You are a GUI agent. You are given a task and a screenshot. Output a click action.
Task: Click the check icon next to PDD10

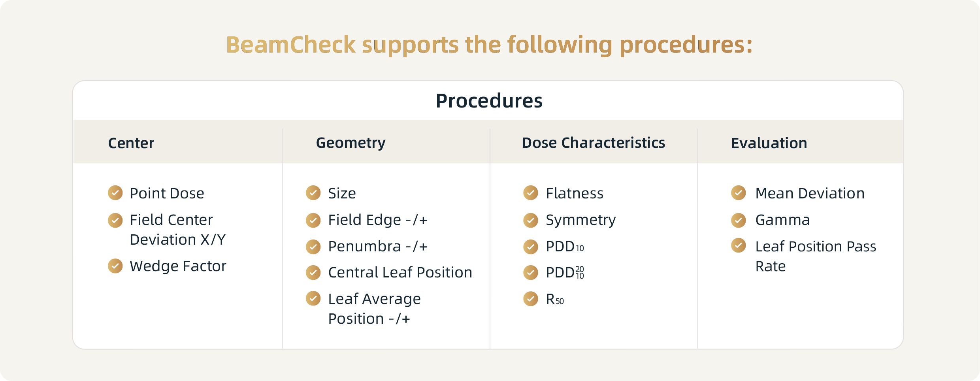click(x=531, y=246)
